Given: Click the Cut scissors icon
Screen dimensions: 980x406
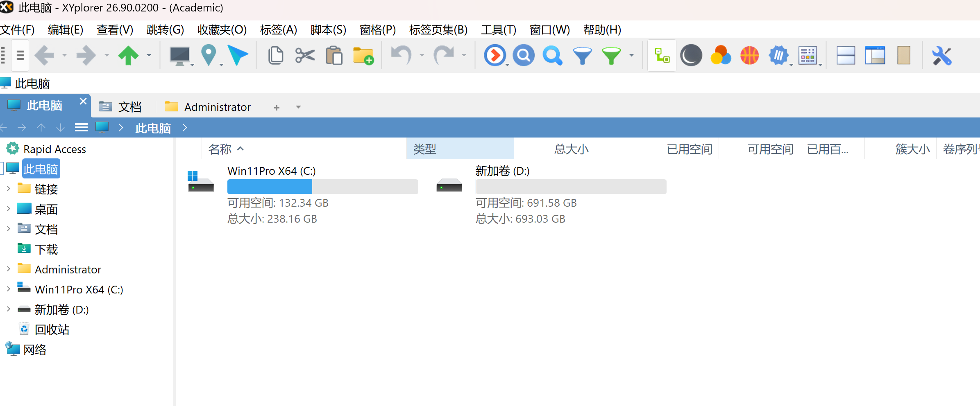Looking at the screenshot, I should [x=305, y=55].
